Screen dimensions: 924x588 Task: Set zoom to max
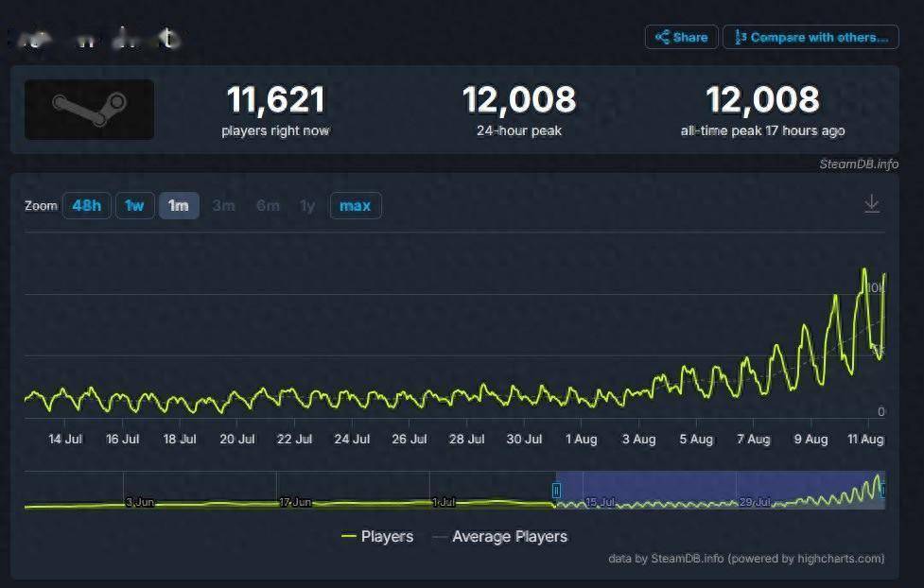click(x=356, y=206)
